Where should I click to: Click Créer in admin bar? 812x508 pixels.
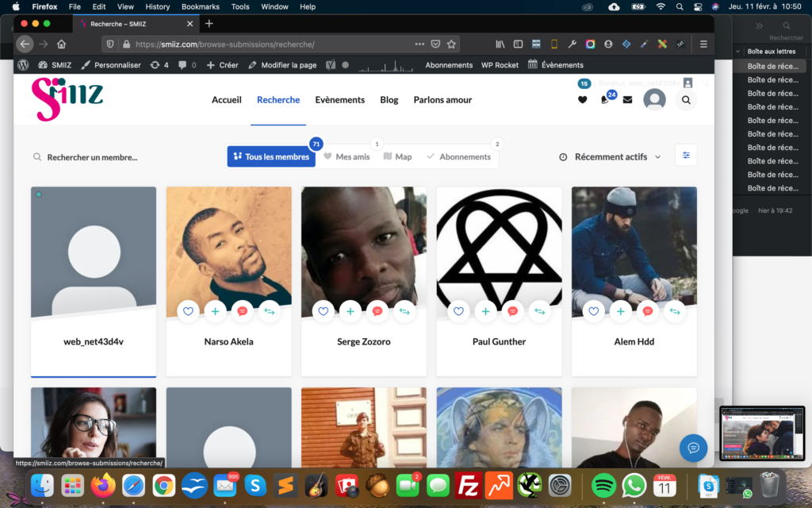tap(223, 65)
